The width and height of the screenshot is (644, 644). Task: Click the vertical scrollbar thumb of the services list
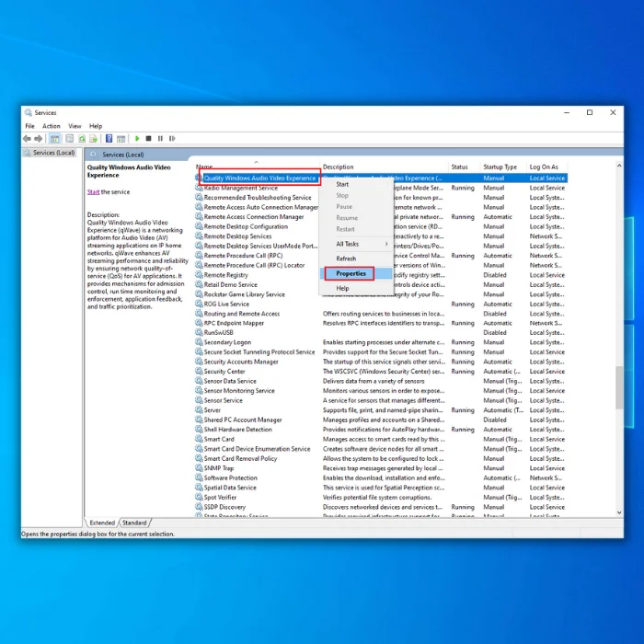pos(619,387)
